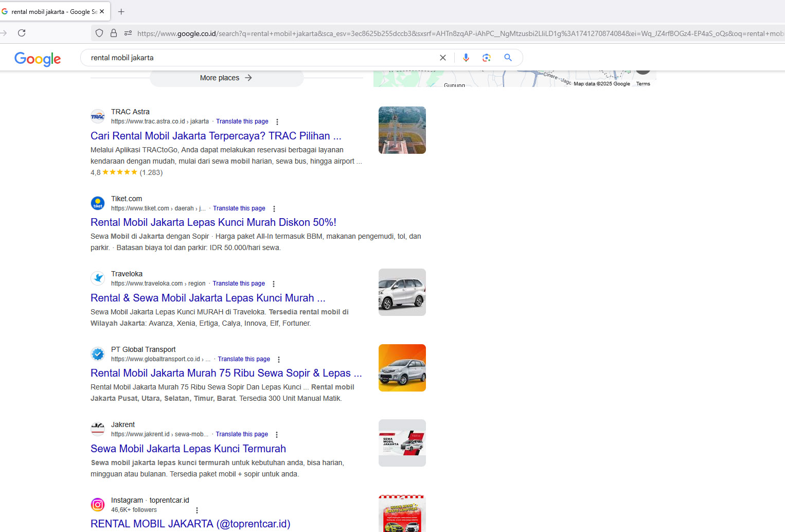
Task: Open the Google logo homepage
Action: tap(38, 59)
